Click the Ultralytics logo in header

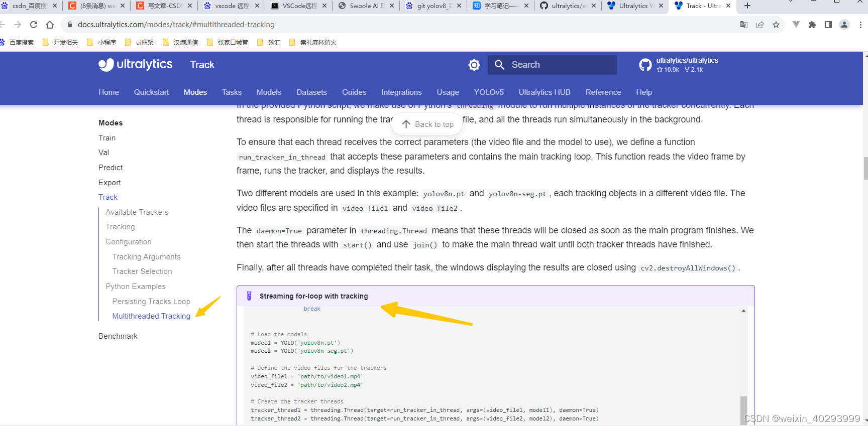point(135,65)
